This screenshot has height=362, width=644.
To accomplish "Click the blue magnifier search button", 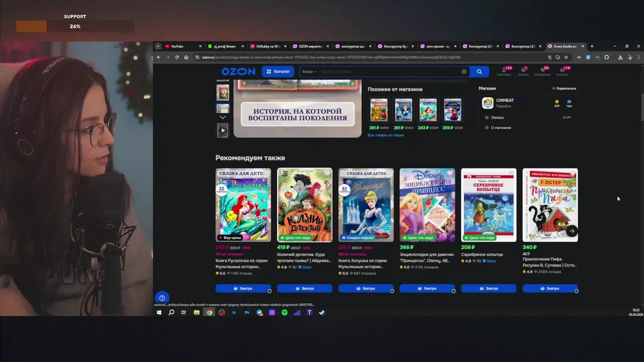I will (x=479, y=71).
